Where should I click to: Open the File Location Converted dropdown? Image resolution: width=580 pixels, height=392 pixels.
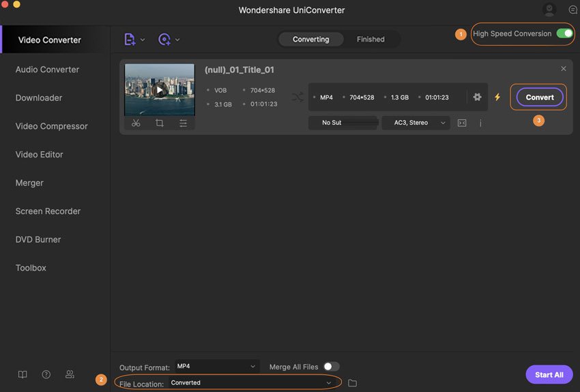(252, 382)
